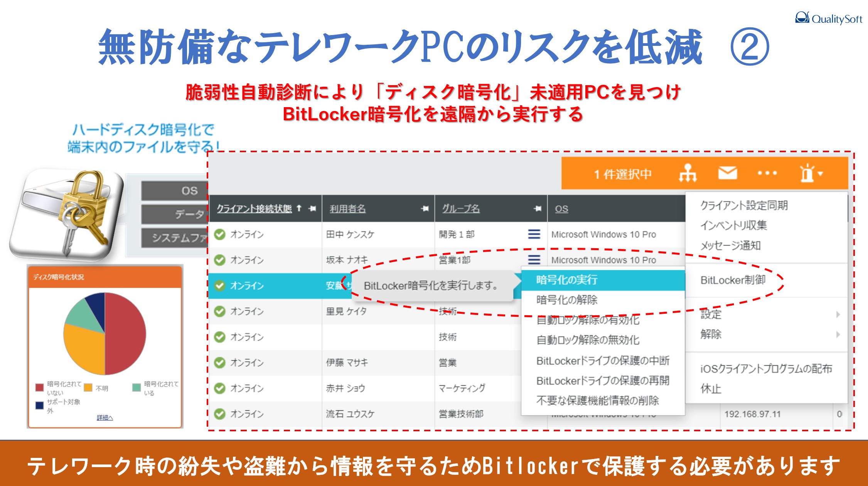Click the mail envelope icon in orange toolbar
The width and height of the screenshot is (868, 486).
coord(728,173)
